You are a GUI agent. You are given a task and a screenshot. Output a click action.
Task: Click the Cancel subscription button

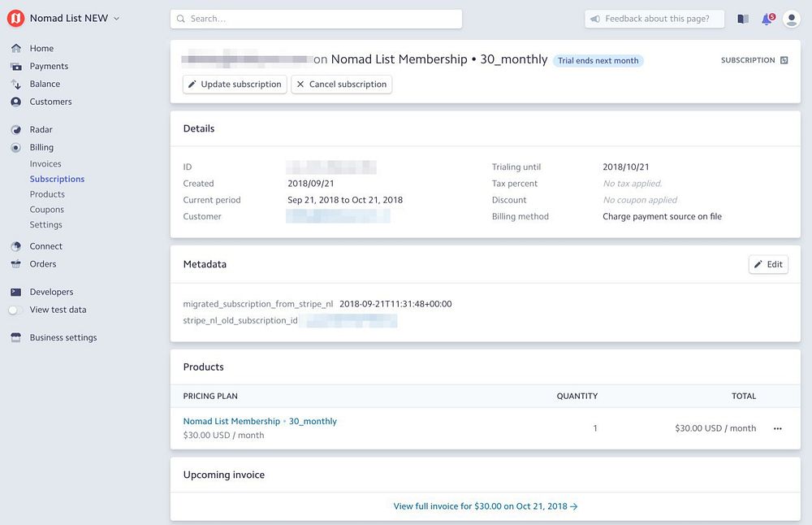[x=341, y=85]
